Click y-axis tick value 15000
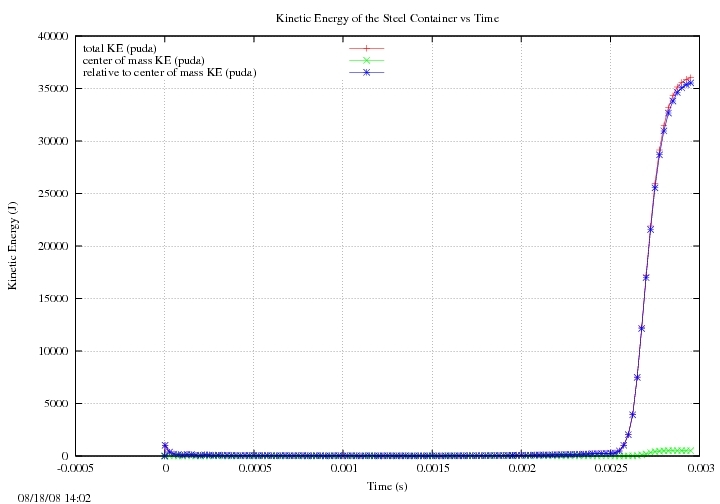This screenshot has width=720, height=504. [x=53, y=298]
